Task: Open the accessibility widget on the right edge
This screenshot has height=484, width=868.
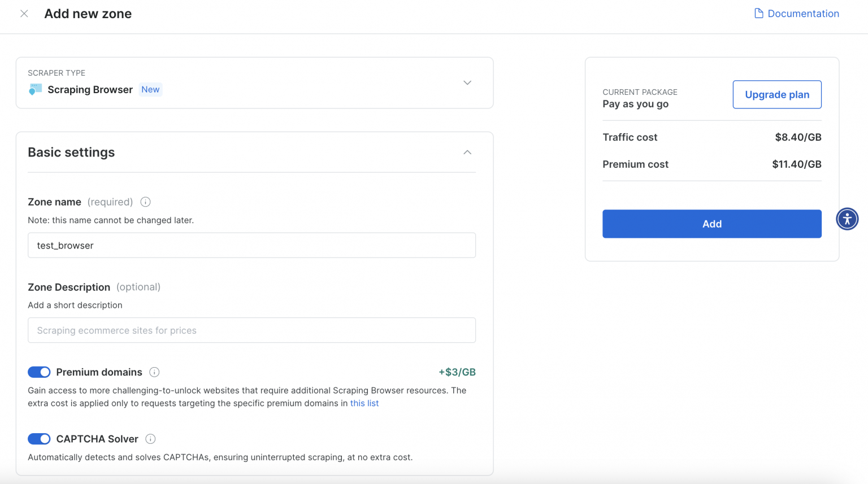Action: (x=847, y=219)
